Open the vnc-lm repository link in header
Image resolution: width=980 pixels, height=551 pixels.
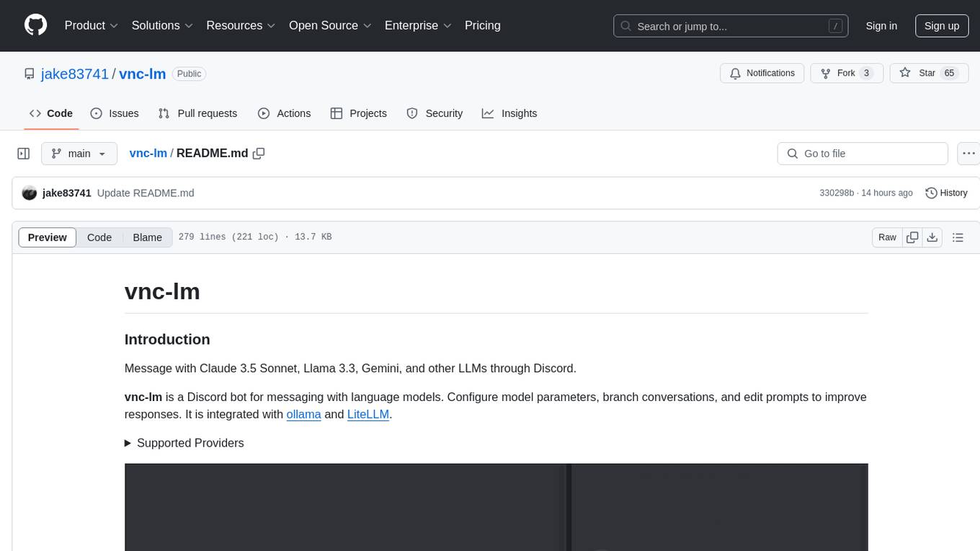coord(143,74)
